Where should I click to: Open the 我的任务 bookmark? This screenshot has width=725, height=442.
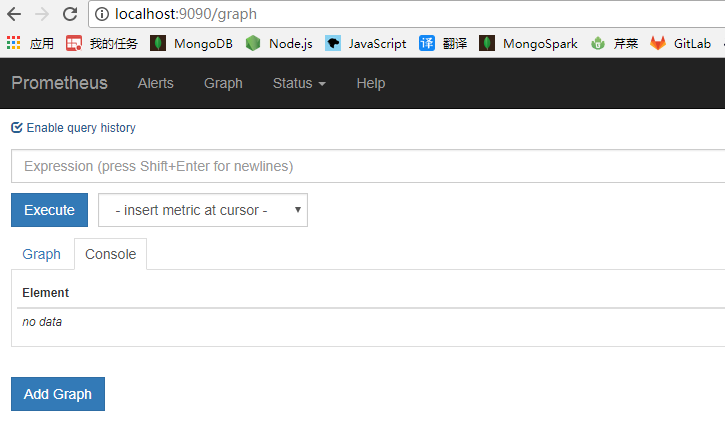click(x=102, y=43)
